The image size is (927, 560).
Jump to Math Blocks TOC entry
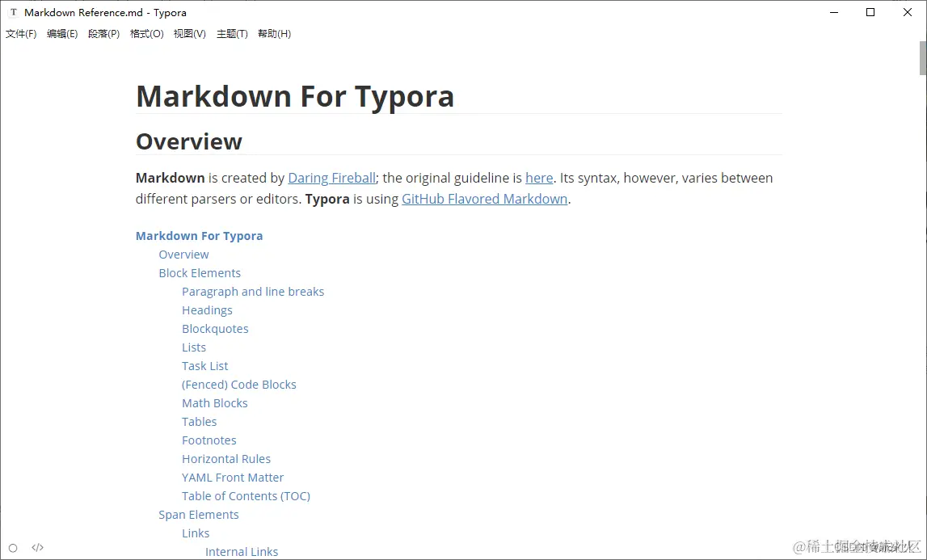(215, 403)
